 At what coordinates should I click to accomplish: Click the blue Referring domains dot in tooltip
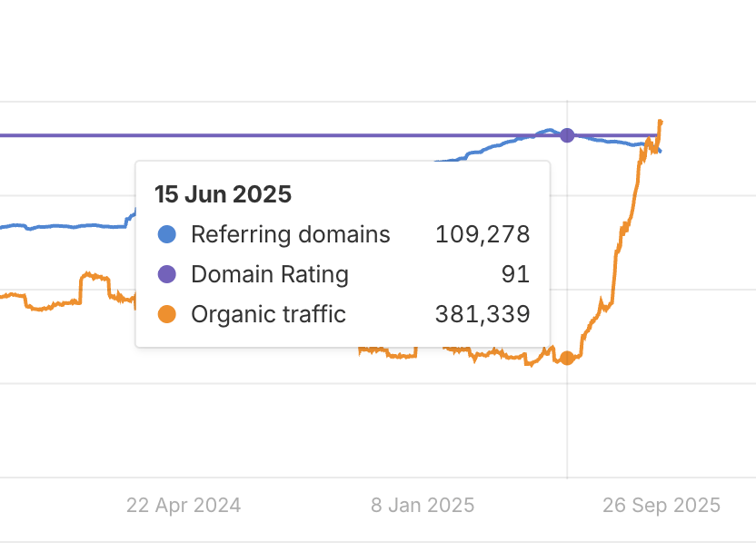click(x=167, y=234)
